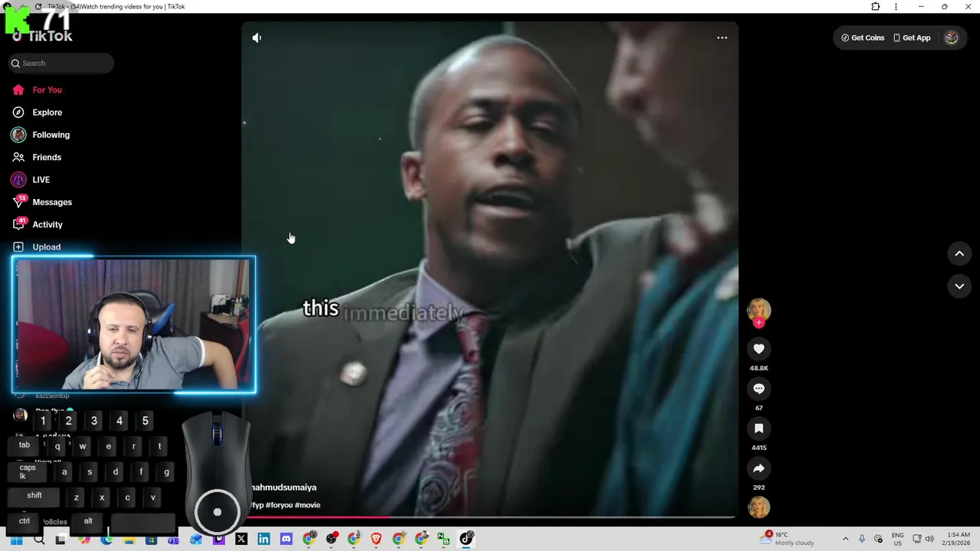Click the For You home icon

tap(18, 90)
